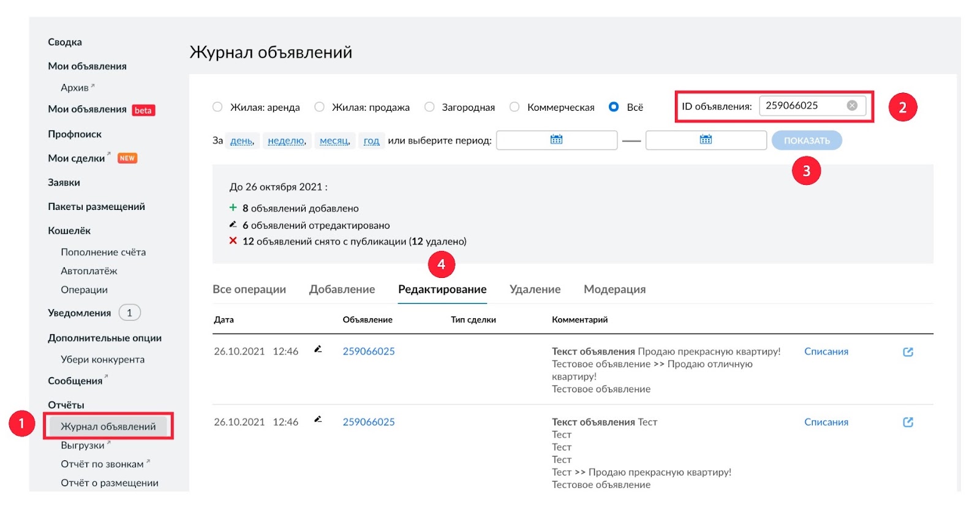Open Автоплатёж in the sidebar
Image resolution: width=980 pixels, height=516 pixels.
tap(89, 271)
